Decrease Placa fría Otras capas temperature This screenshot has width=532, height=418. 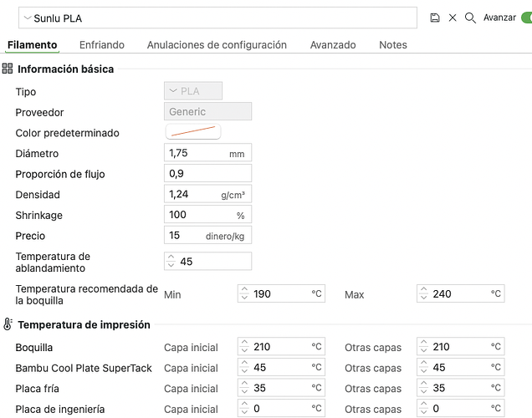coord(424,391)
